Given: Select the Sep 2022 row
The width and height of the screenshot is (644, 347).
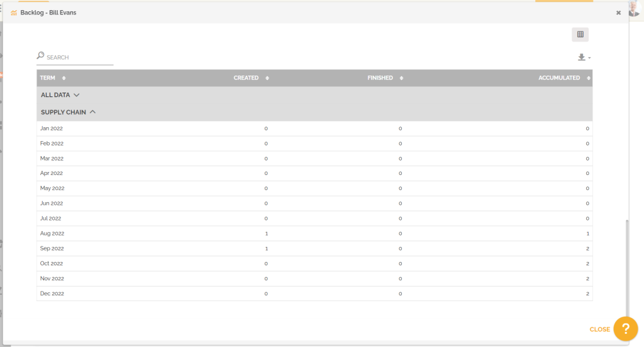Looking at the screenshot, I should pos(314,249).
